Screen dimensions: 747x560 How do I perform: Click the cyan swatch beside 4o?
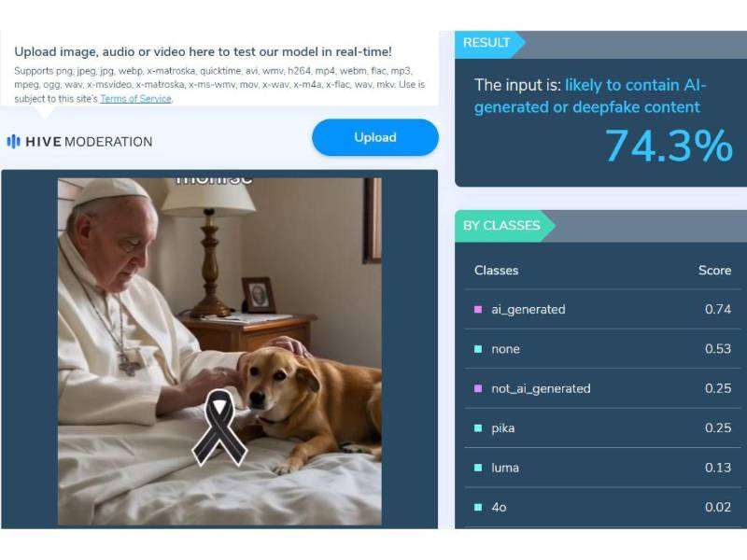(478, 507)
